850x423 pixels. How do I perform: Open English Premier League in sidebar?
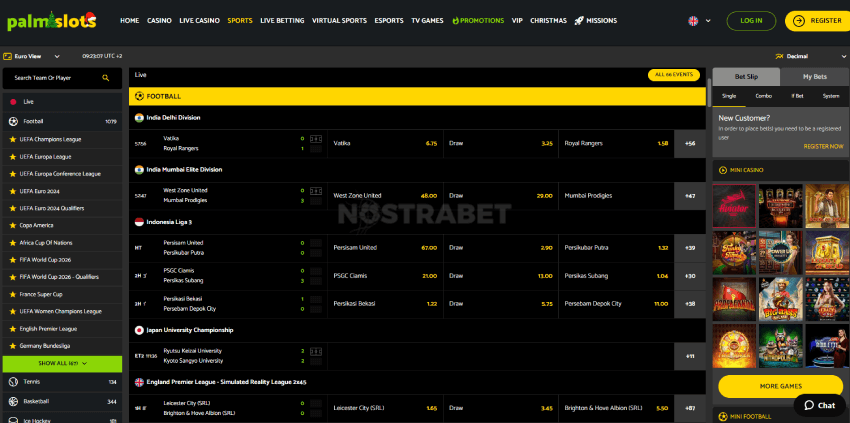(62, 329)
